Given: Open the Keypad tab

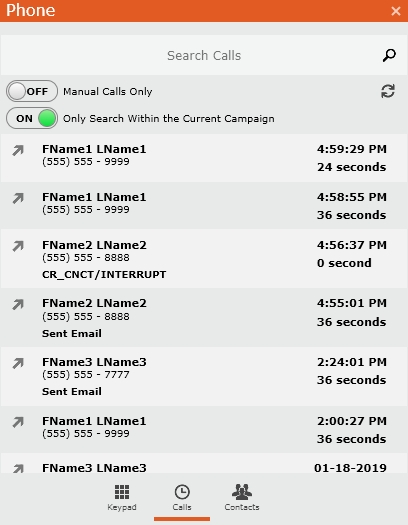Looking at the screenshot, I should click(122, 498).
